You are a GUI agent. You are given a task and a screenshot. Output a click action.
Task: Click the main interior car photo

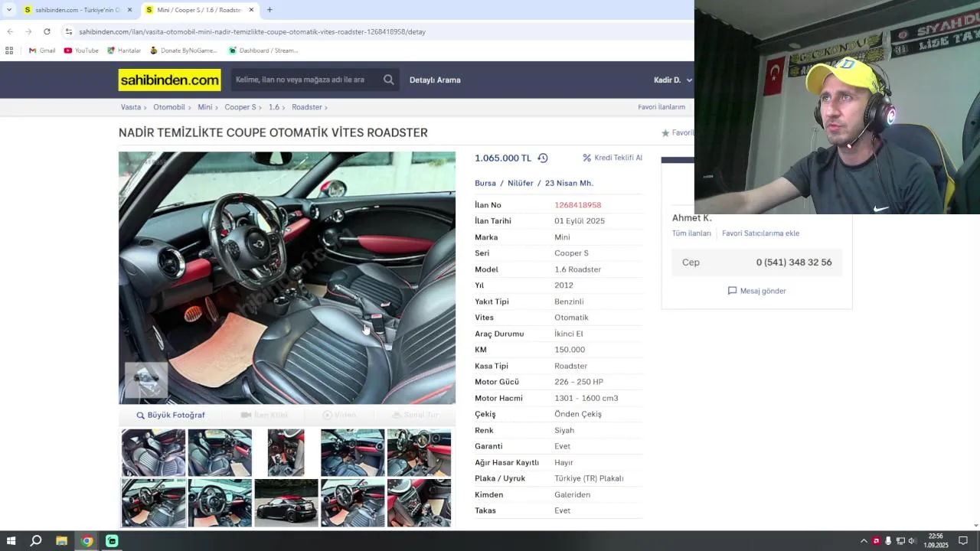(x=287, y=278)
